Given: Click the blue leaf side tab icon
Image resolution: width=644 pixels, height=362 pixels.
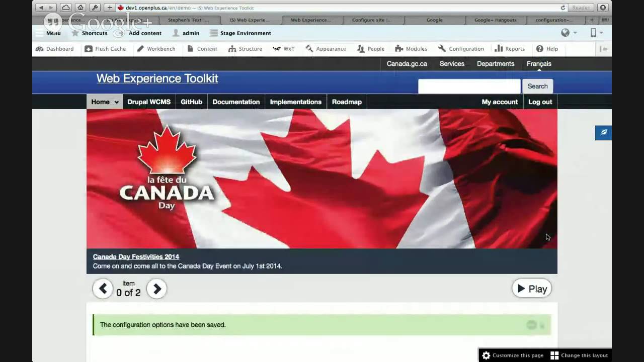Looking at the screenshot, I should point(603,133).
